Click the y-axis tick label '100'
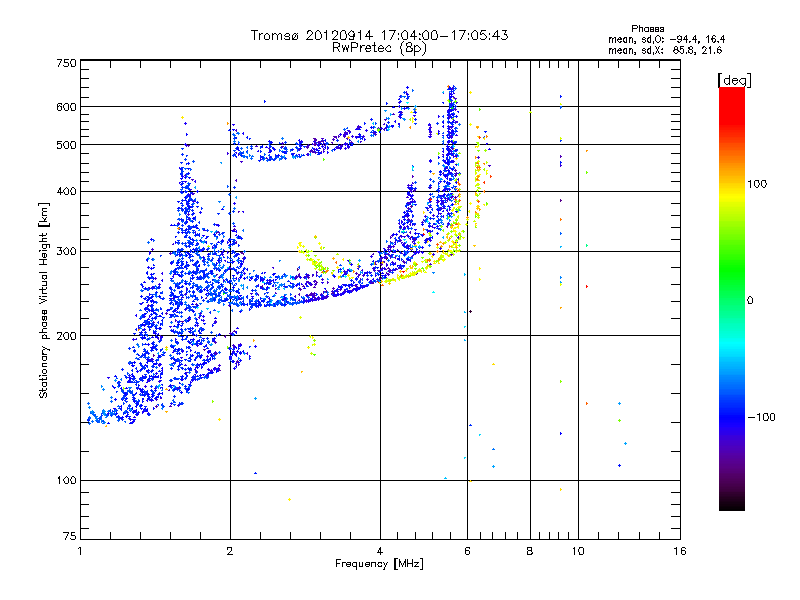This screenshot has width=800, height=600. (66, 480)
